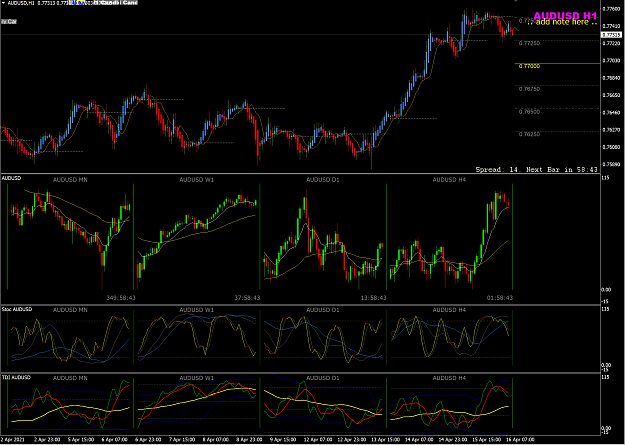This screenshot has height=445, width=625.
Task: Click the 0.77250 level label
Action: point(529,43)
